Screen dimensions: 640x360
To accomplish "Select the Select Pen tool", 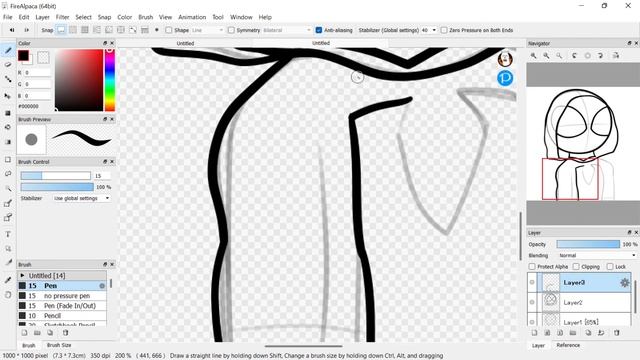I will point(8,203).
